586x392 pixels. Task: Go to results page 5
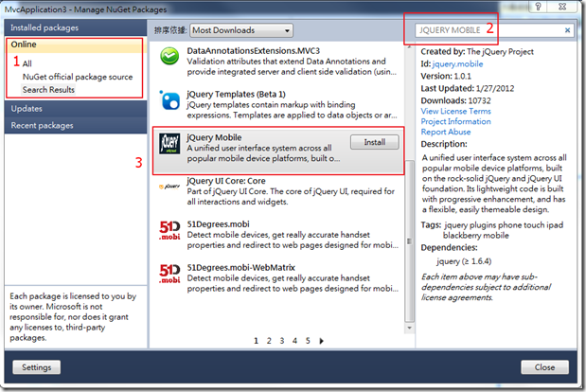(308, 341)
